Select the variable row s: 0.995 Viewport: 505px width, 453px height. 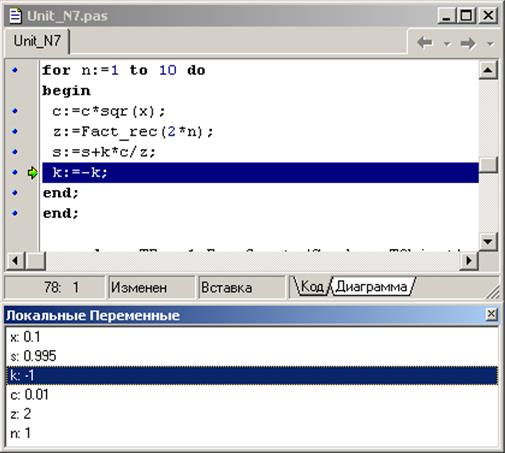coord(252,356)
